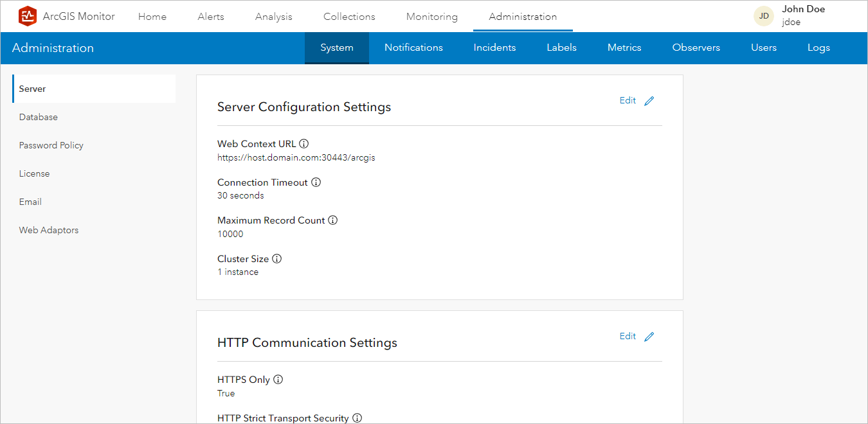Image resolution: width=868 pixels, height=424 pixels.
Task: Switch to the Notifications tab
Action: click(x=413, y=48)
